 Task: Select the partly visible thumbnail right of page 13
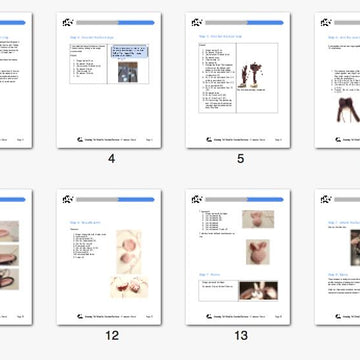[x=337, y=257]
